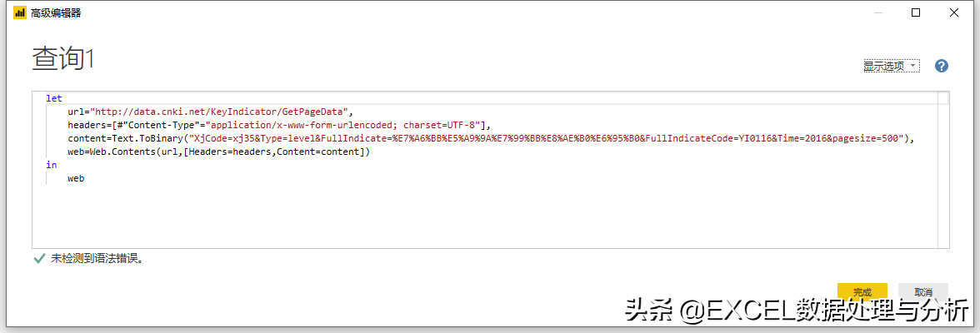Viewport: 980px width, 333px height.
Task: Click the vertical scrollbar of the code editor
Action: [x=943, y=169]
